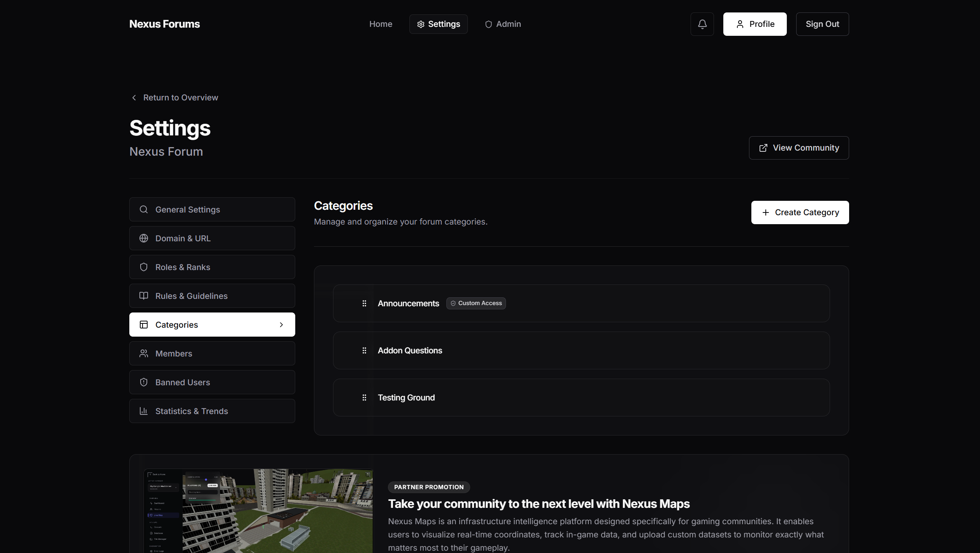Click the PARTNER PROMOTION label
The width and height of the screenshot is (980, 553).
[x=429, y=487]
